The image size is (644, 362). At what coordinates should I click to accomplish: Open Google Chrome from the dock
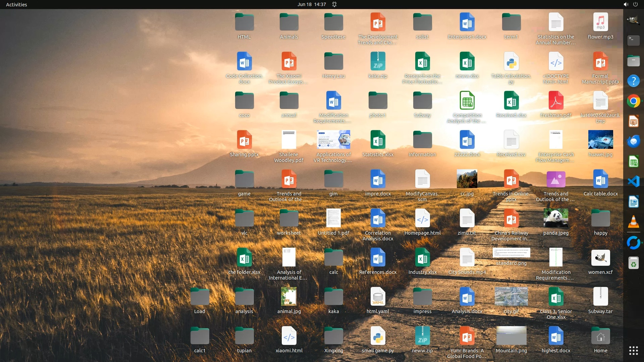633,101
